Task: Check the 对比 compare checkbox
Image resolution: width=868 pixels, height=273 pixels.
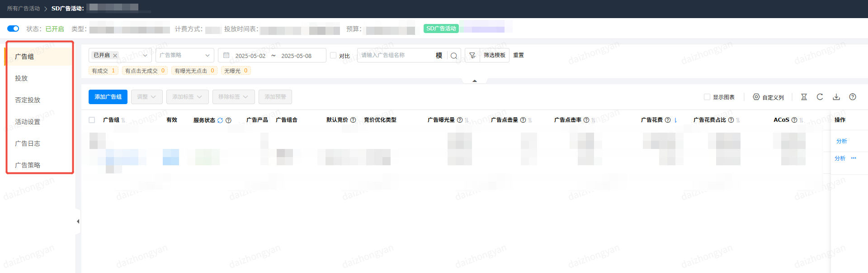Action: click(x=333, y=55)
